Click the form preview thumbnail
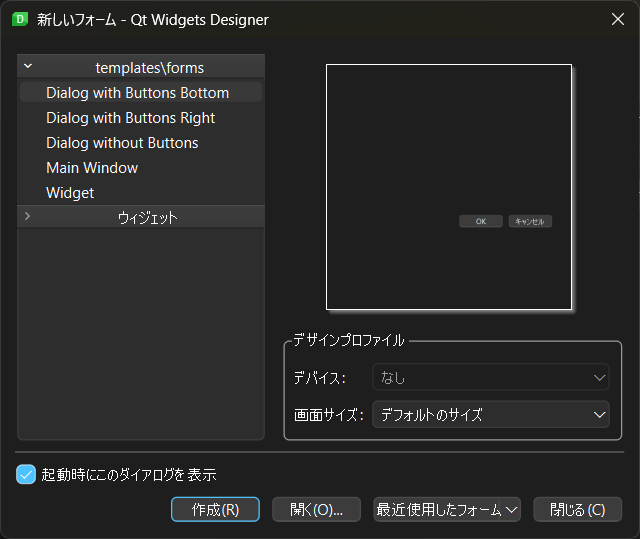The height and width of the screenshot is (539, 640). pos(449,187)
